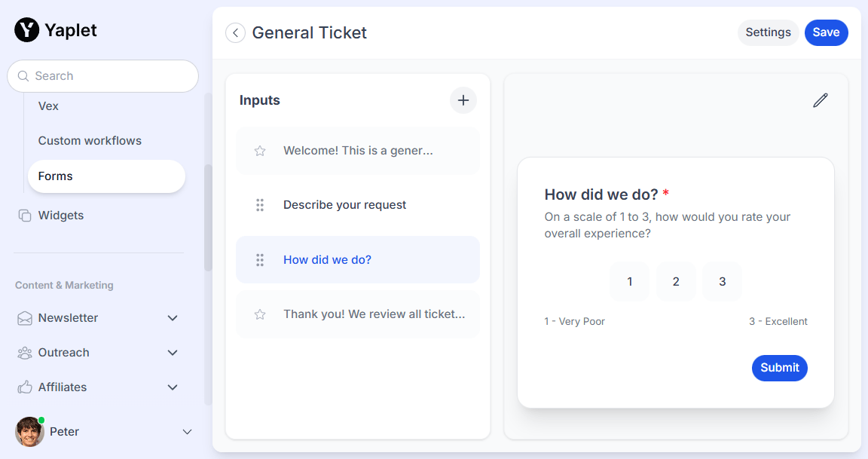This screenshot has height=459, width=868.
Task: Click the pencil edit icon
Action: point(821,100)
